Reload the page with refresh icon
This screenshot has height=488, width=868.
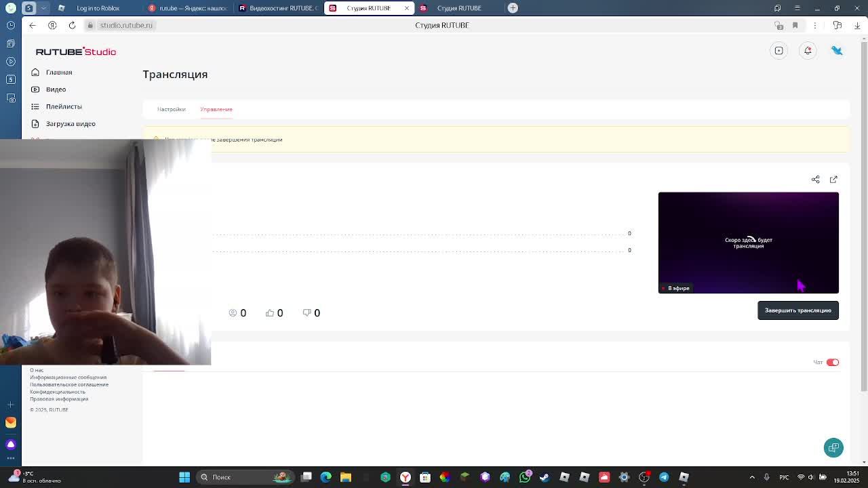72,25
